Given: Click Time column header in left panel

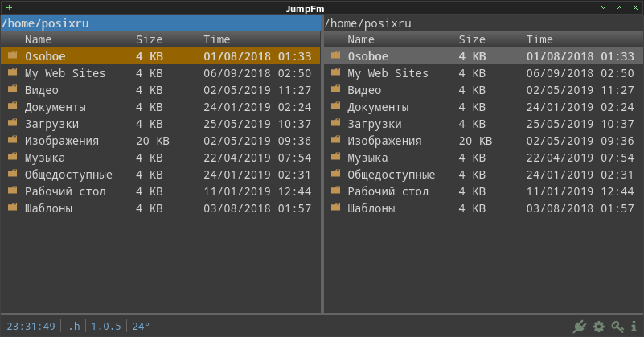Looking at the screenshot, I should (217, 39).
